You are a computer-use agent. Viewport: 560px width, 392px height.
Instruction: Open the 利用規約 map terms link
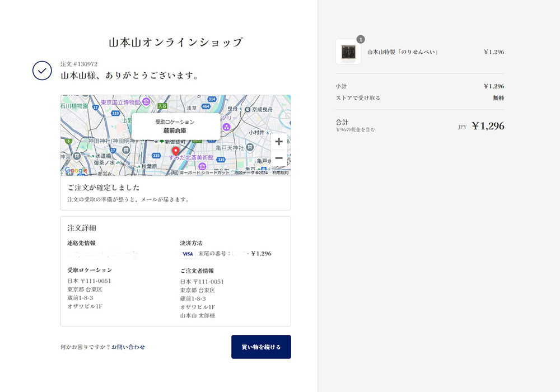pos(281,173)
